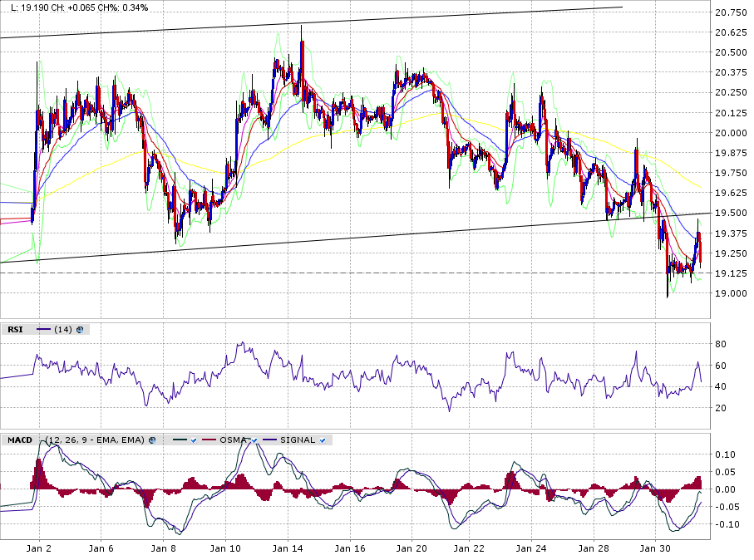Click the Jan 14 date axis label
The width and height of the screenshot is (754, 560).
click(287, 548)
